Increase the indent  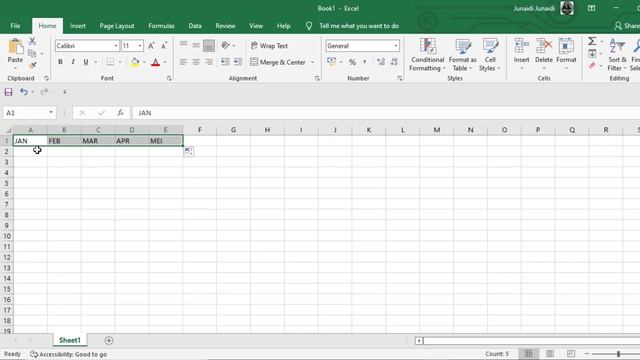point(238,62)
